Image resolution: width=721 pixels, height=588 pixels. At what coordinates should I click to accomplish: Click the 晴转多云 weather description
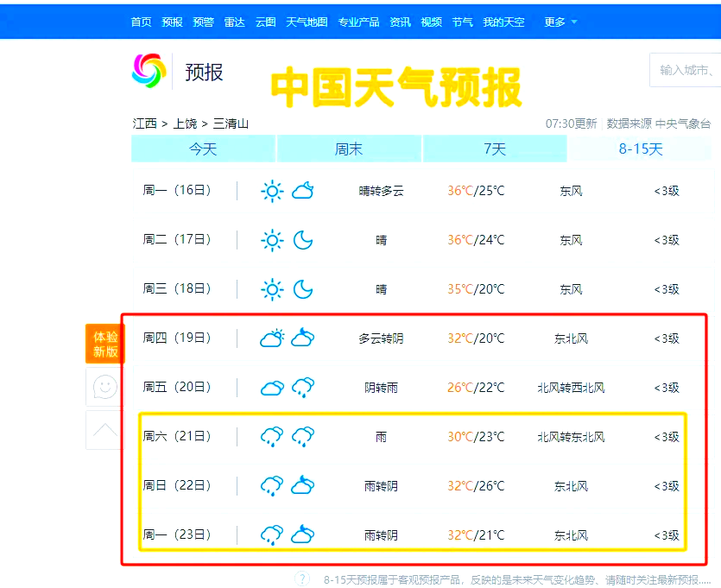pos(381,191)
